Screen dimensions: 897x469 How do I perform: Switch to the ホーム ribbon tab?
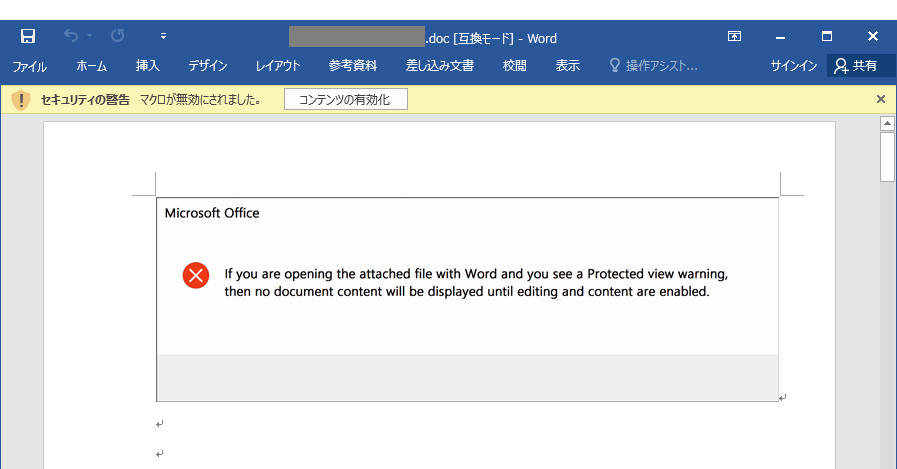click(92, 66)
